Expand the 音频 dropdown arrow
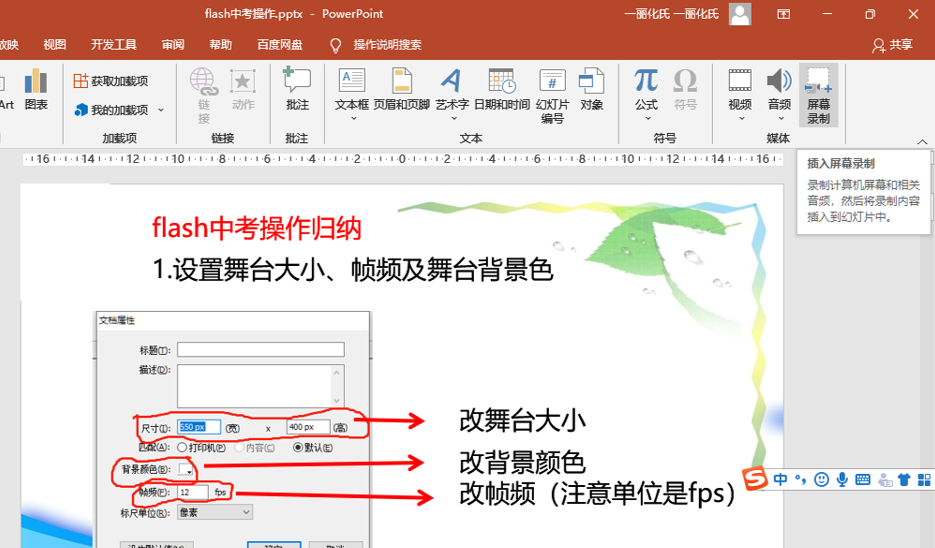 coord(781,118)
